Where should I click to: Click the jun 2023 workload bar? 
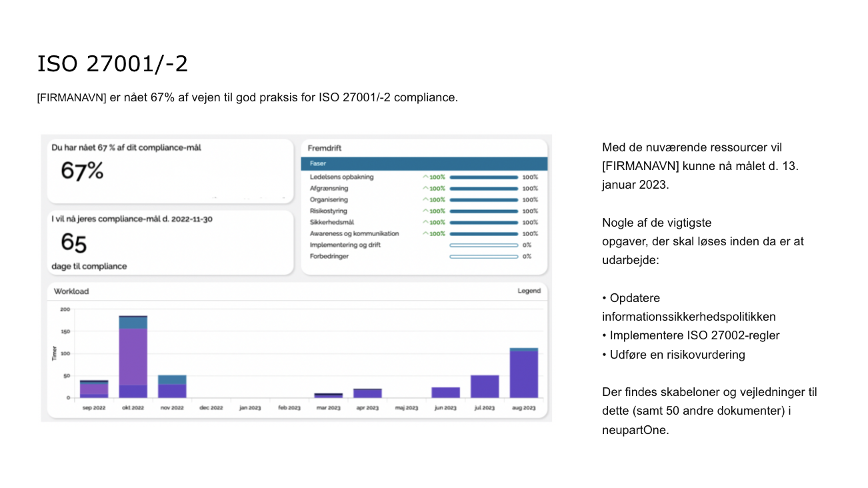(x=445, y=393)
